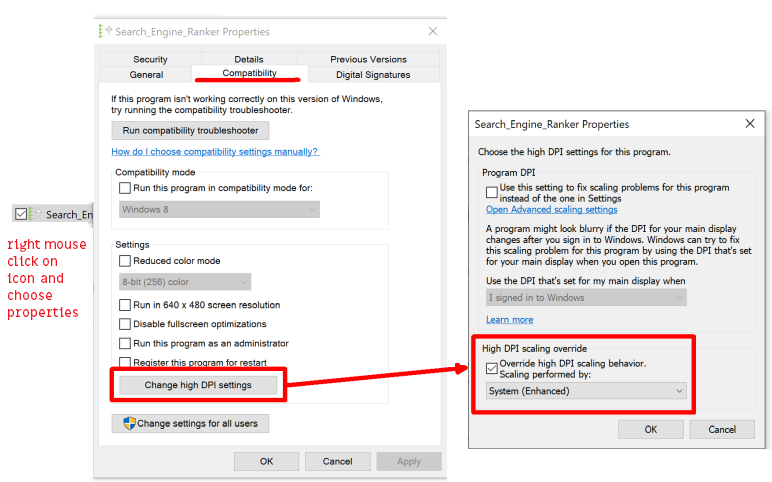The image size is (772, 482).
Task: Check Reduced color mode option
Action: pos(125,260)
